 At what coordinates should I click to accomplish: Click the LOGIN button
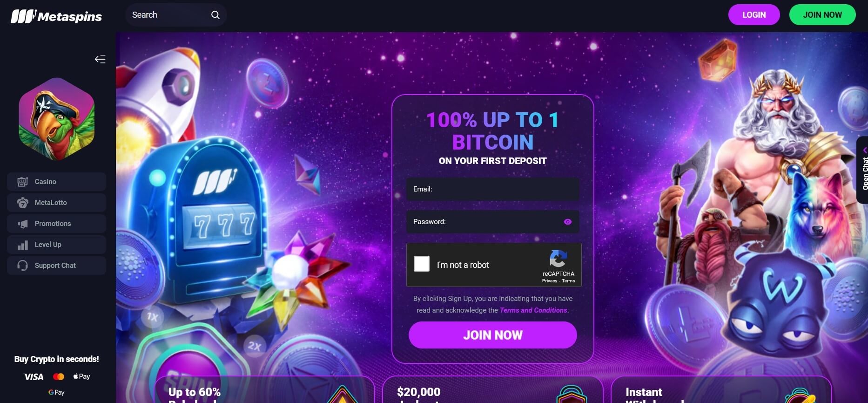[754, 15]
